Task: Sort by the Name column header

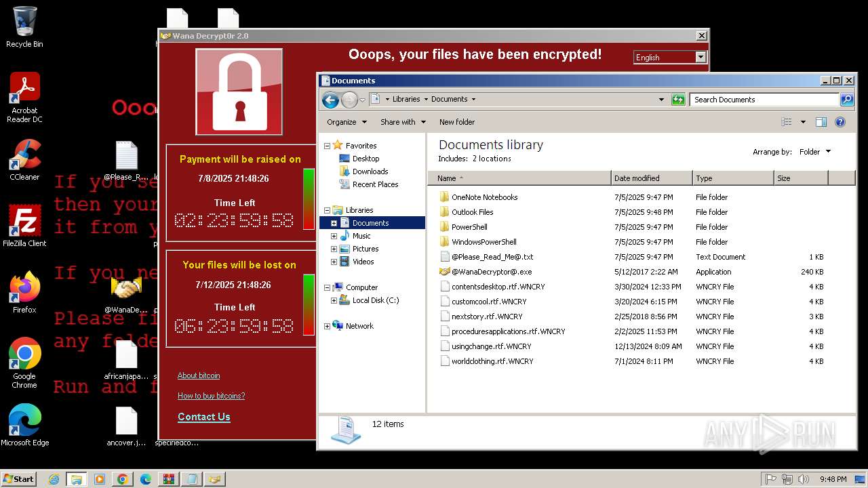Action: coord(519,178)
